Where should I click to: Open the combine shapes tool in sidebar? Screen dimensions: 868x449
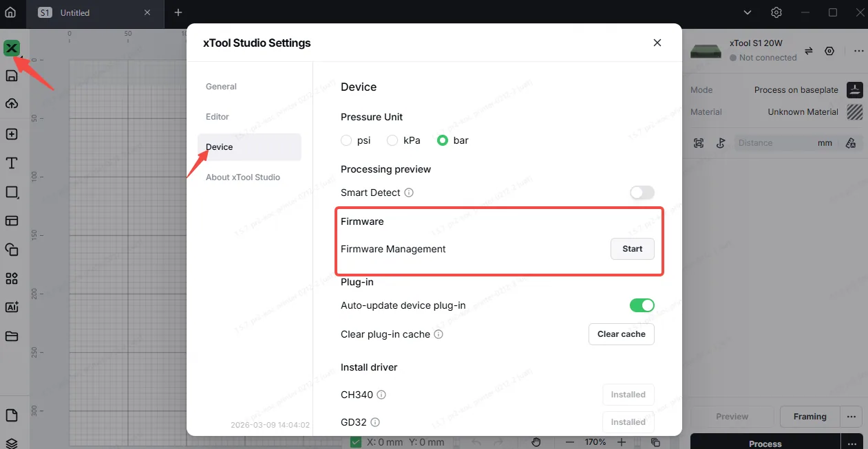point(12,250)
